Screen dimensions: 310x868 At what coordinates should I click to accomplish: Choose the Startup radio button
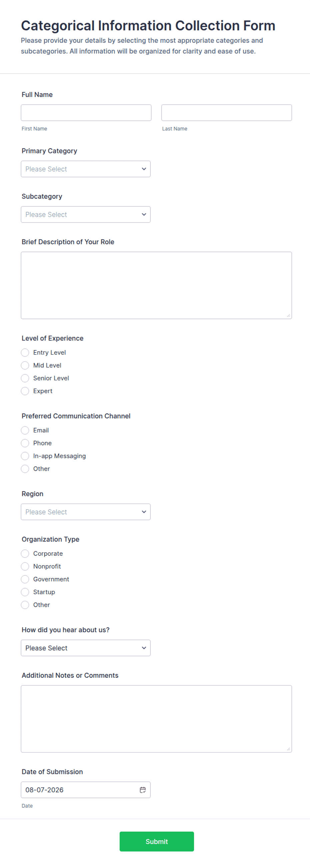[x=25, y=592]
